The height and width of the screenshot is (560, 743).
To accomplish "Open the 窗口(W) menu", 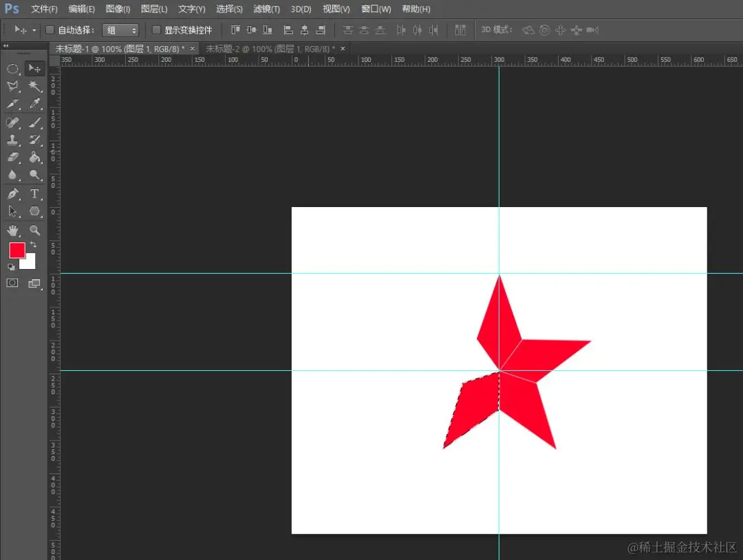I will [376, 9].
